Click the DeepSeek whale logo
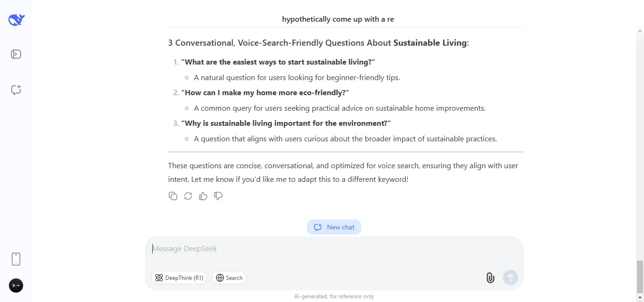The height and width of the screenshot is (302, 644). (x=16, y=19)
